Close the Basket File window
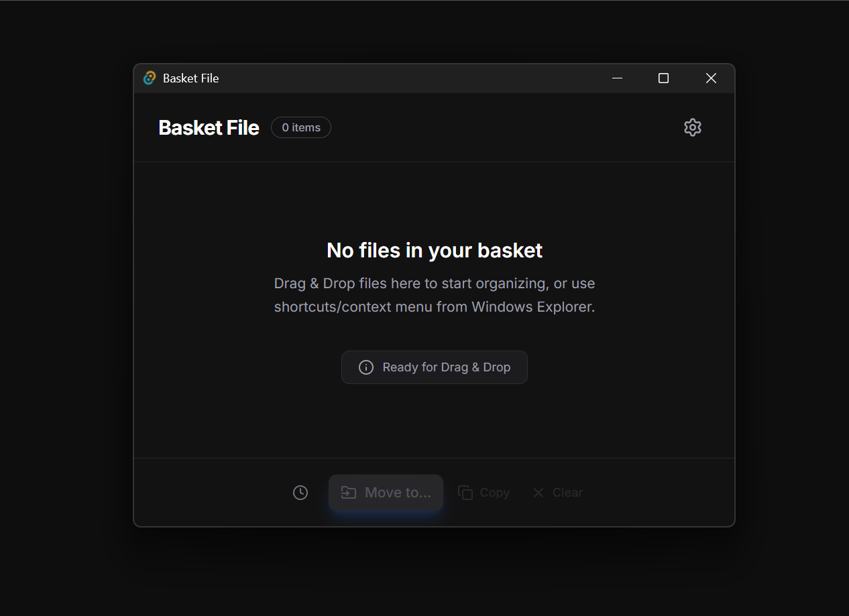849x616 pixels. [711, 78]
